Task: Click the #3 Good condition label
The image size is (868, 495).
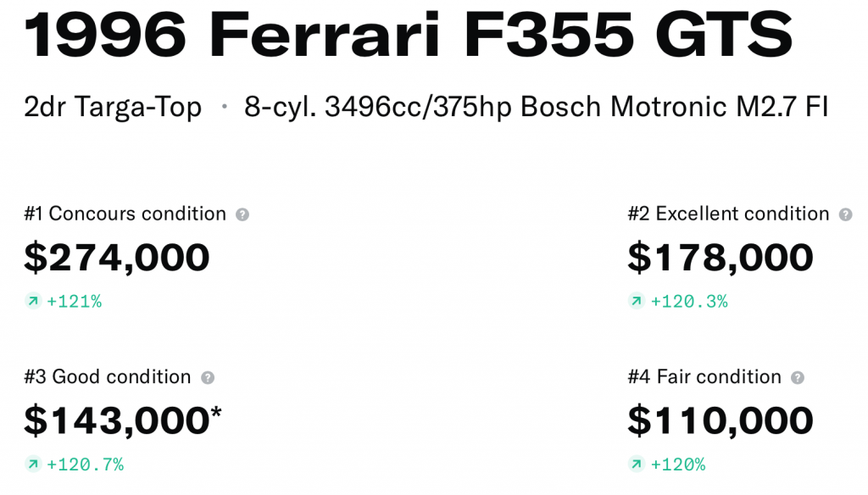Action: [108, 376]
